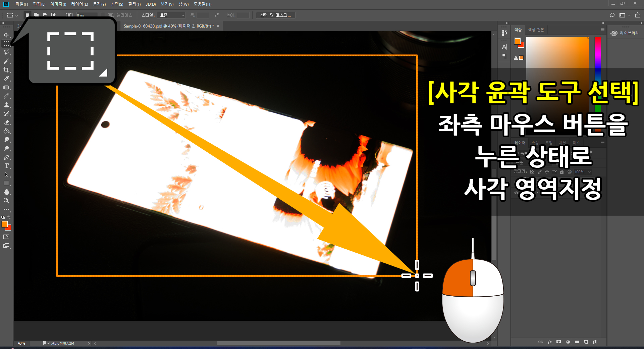
Task: Select the Sample-0160420.psd document tab
Action: pos(169,26)
